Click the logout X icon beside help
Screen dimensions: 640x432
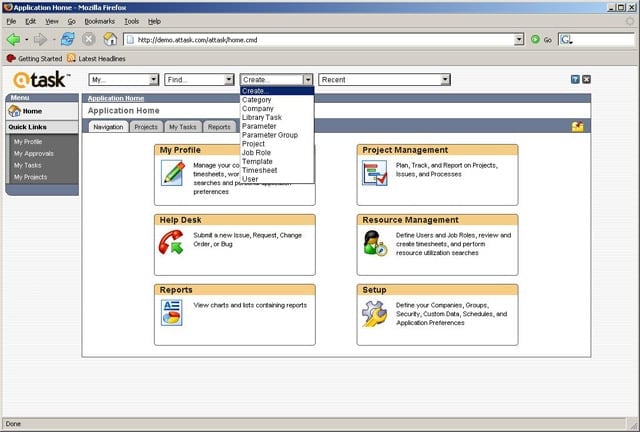click(x=587, y=79)
